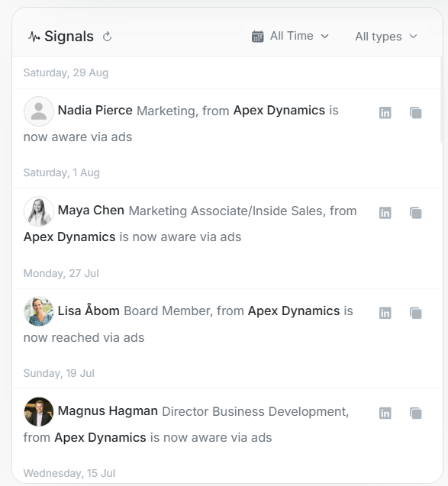Open the All types filter dropdown

click(x=386, y=37)
